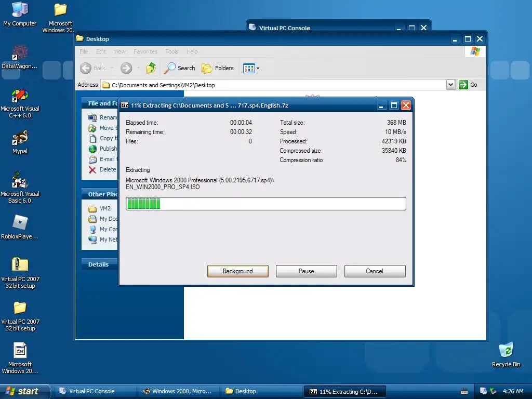Image resolution: width=532 pixels, height=399 pixels.
Task: Select RobloxPlayer desktop icon
Action: pos(20,227)
